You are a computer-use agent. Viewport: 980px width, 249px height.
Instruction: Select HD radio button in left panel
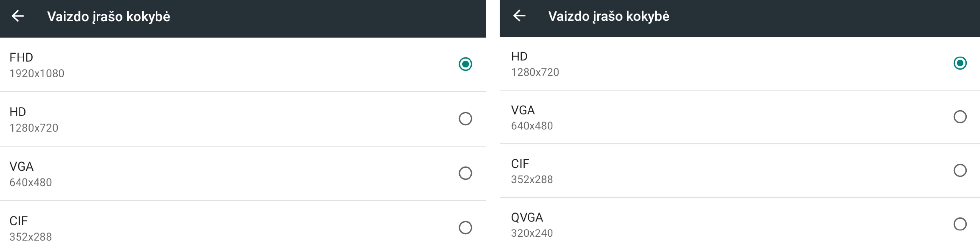coord(465,119)
